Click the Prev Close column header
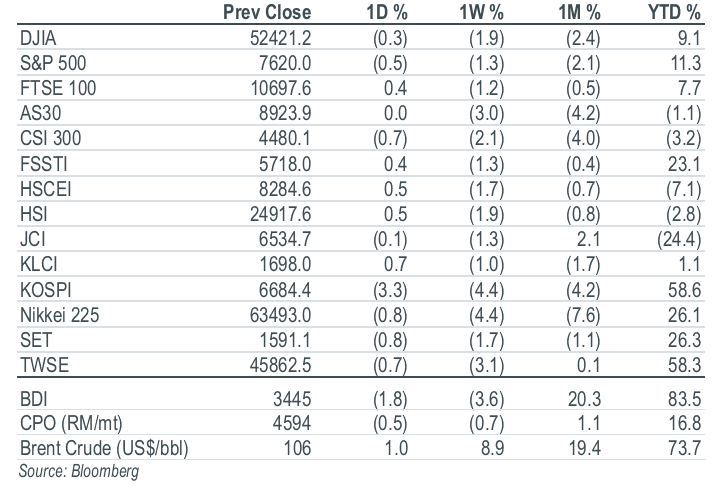Screen dimensions: 715x491 point(267,12)
